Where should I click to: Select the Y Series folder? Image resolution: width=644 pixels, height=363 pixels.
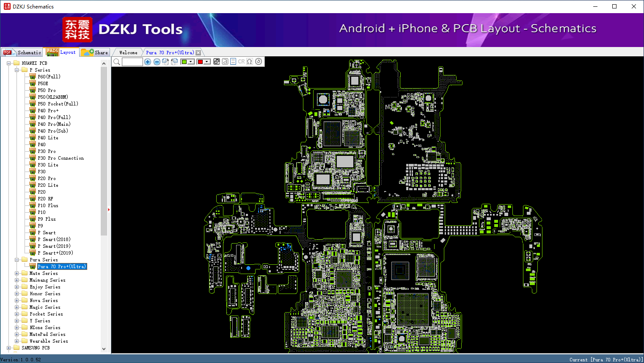coord(40,321)
